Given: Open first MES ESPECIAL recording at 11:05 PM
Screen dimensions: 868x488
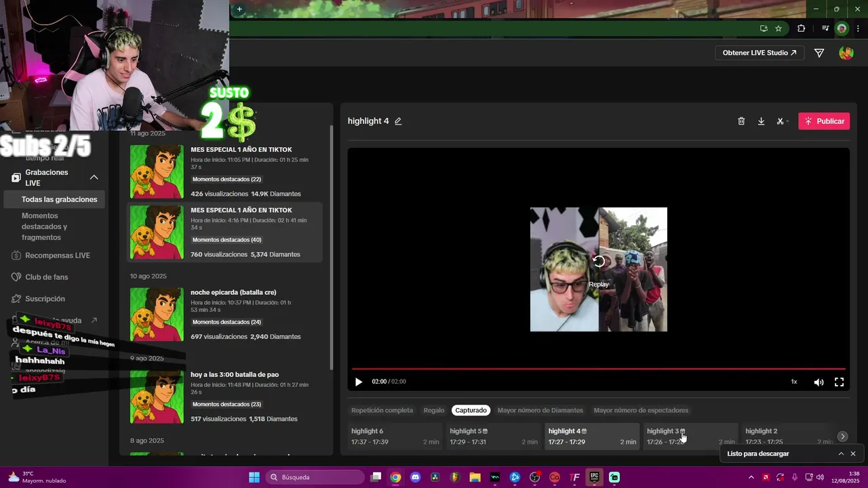Looking at the screenshot, I should (x=225, y=171).
